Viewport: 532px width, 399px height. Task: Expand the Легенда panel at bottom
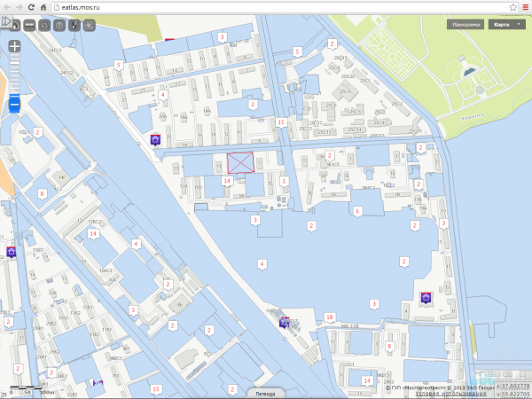[x=265, y=394]
